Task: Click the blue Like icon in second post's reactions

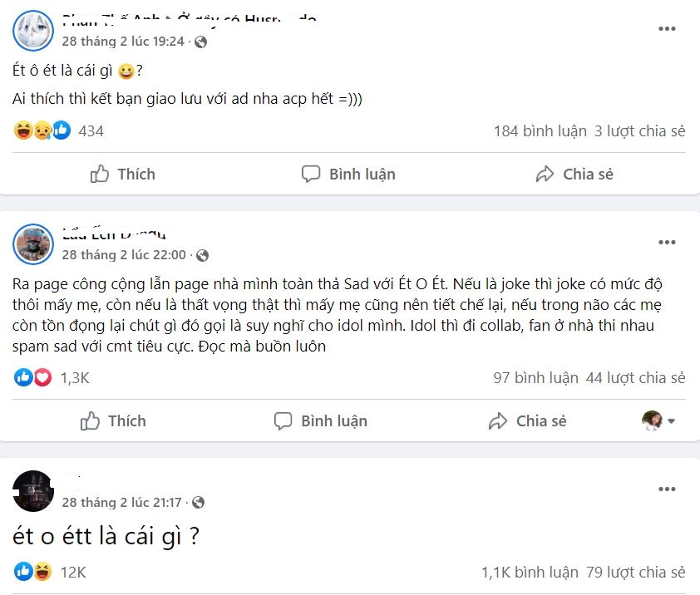Action: [x=22, y=378]
